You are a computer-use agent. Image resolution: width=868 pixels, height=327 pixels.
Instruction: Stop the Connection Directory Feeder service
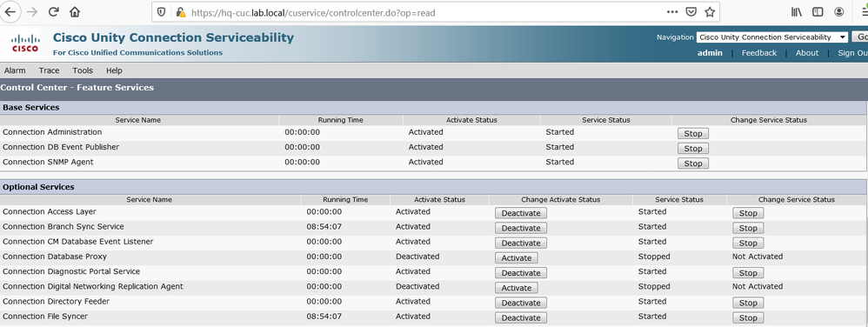point(748,303)
